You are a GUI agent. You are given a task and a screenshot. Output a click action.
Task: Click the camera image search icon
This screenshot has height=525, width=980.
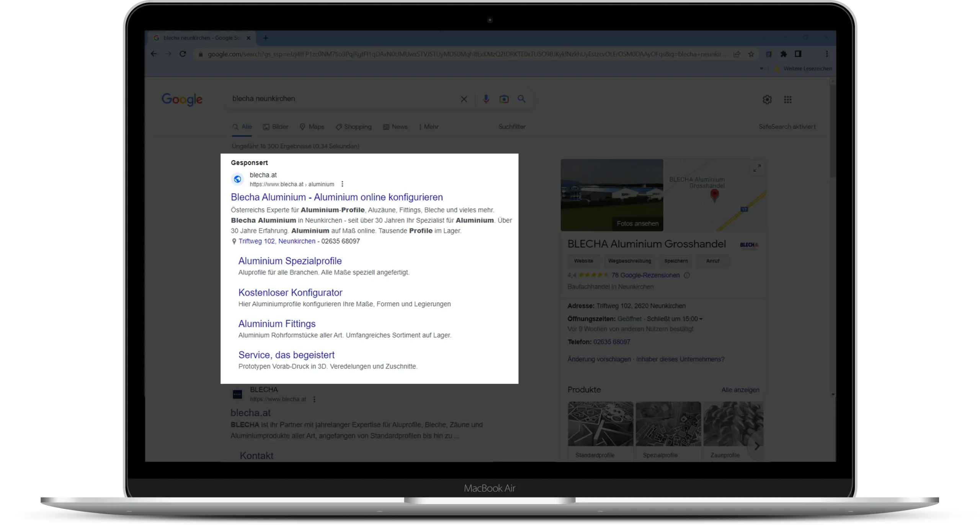(504, 99)
